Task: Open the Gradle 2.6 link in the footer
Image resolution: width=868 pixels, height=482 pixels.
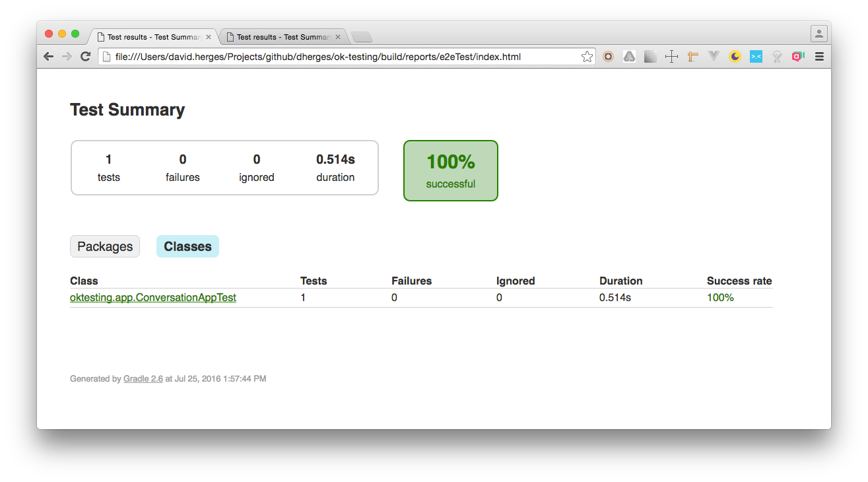Action: (x=143, y=378)
